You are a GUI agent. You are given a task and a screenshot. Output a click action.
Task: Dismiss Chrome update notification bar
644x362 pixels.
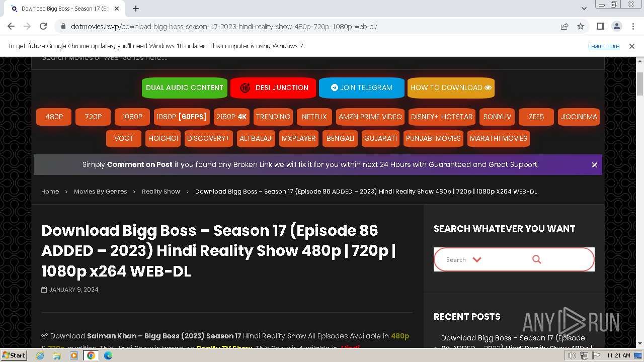click(632, 46)
